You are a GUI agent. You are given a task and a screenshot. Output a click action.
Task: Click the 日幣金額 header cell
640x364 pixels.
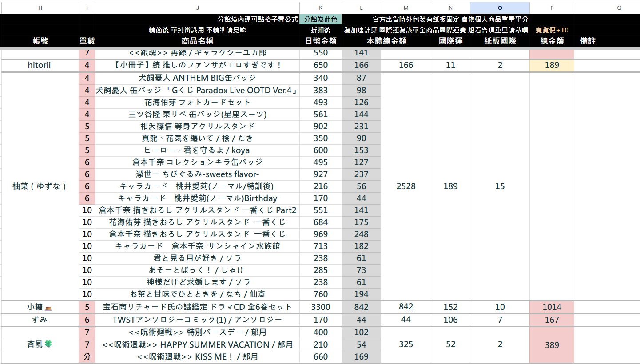click(x=321, y=41)
